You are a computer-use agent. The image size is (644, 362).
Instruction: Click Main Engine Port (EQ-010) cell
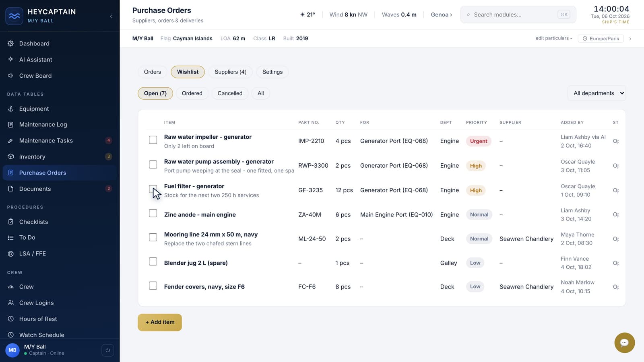pos(396,215)
